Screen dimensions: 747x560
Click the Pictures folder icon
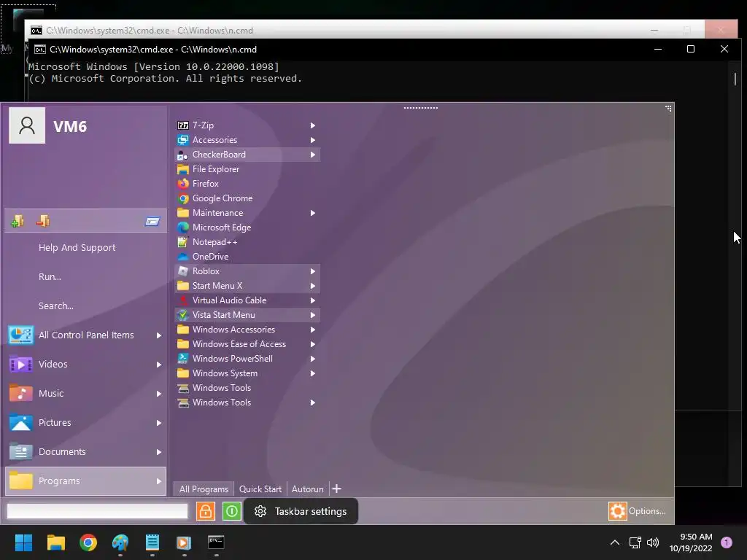click(x=20, y=423)
